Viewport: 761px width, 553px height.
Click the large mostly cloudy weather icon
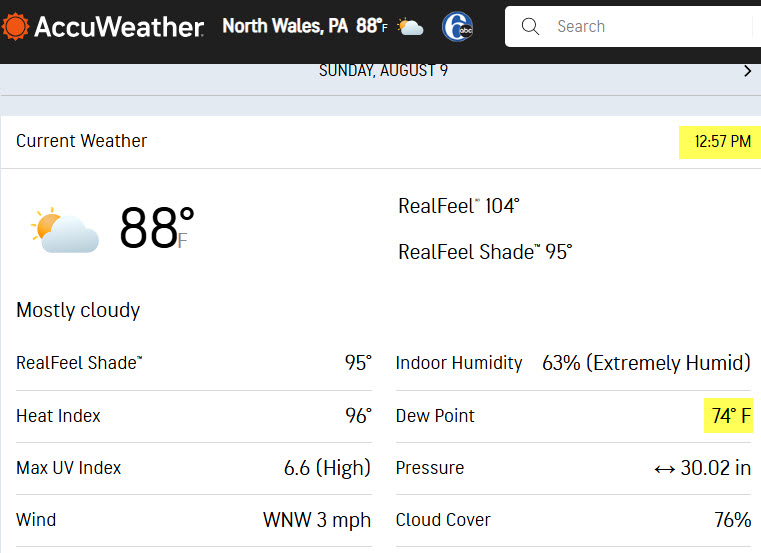65,230
